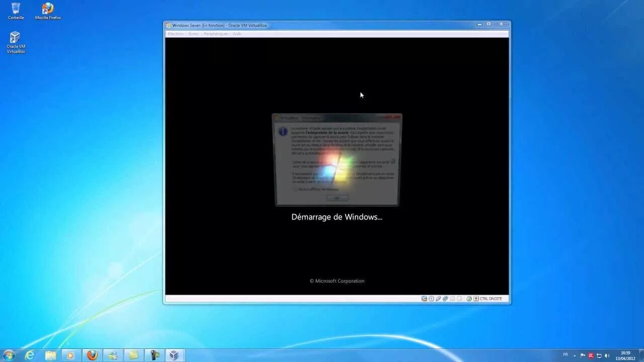The width and height of the screenshot is (644, 362).
Task: Open the screen recorder camera taskbar button
Action: (153, 355)
